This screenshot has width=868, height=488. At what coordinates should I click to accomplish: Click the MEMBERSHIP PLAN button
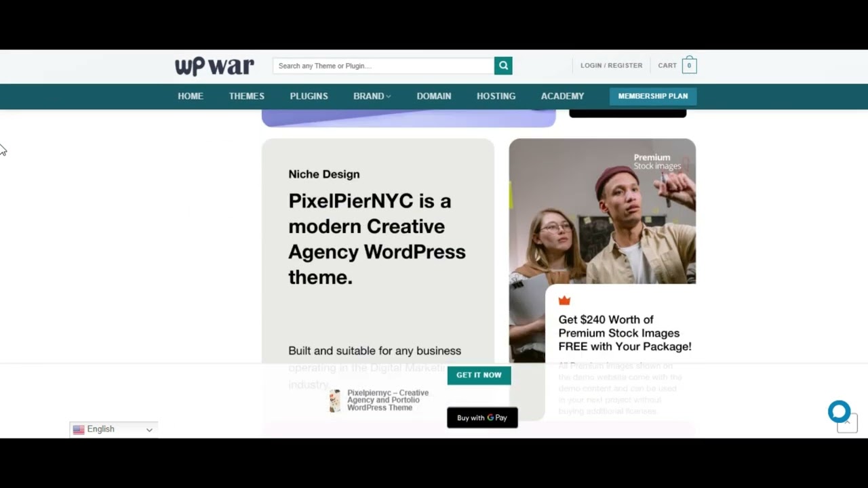653,96
